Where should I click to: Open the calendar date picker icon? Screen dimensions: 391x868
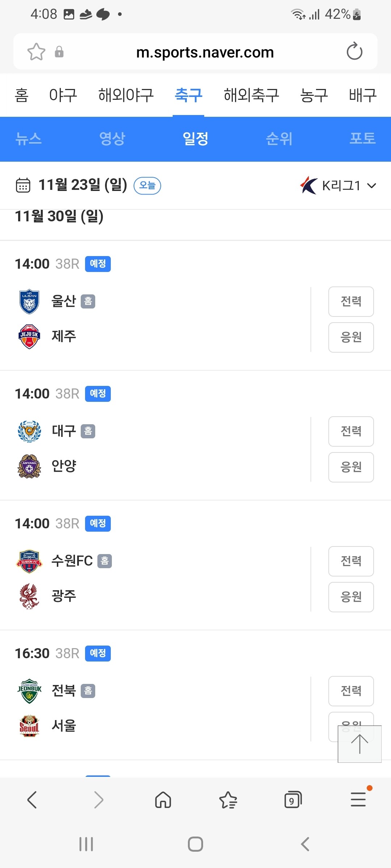tap(23, 185)
